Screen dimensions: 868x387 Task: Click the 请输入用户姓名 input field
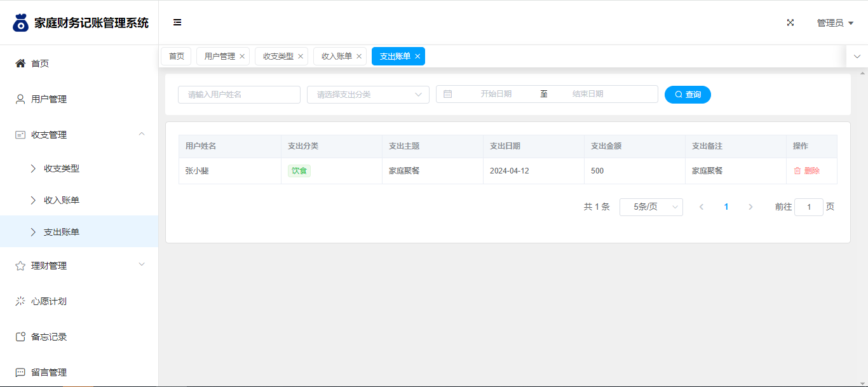pos(239,95)
